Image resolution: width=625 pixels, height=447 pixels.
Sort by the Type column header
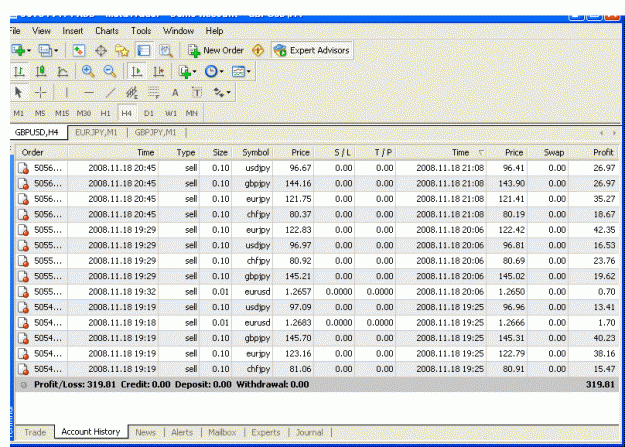point(179,152)
